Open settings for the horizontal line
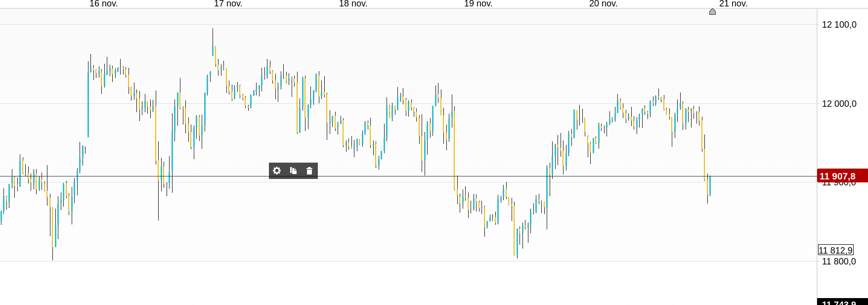Viewport: 868px width, 305px height. click(277, 171)
